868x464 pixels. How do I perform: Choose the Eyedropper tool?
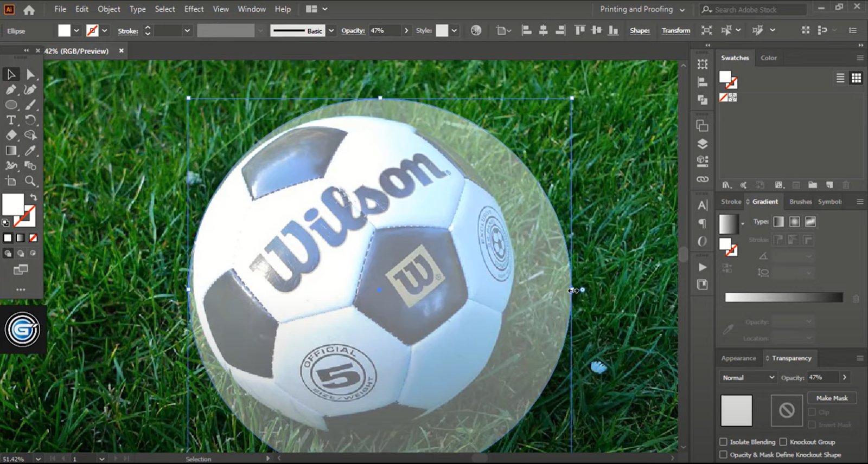pyautogui.click(x=30, y=151)
